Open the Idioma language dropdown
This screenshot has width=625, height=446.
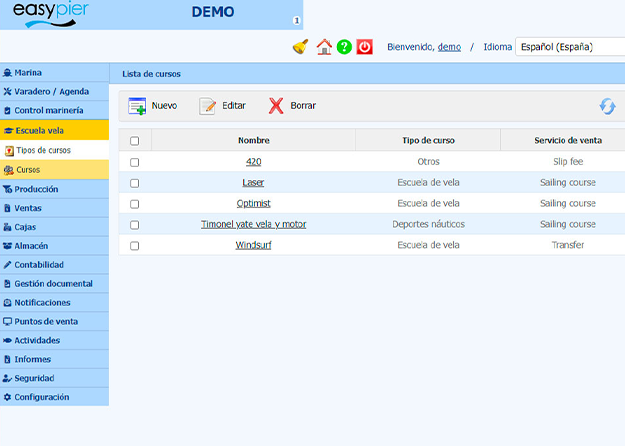570,47
